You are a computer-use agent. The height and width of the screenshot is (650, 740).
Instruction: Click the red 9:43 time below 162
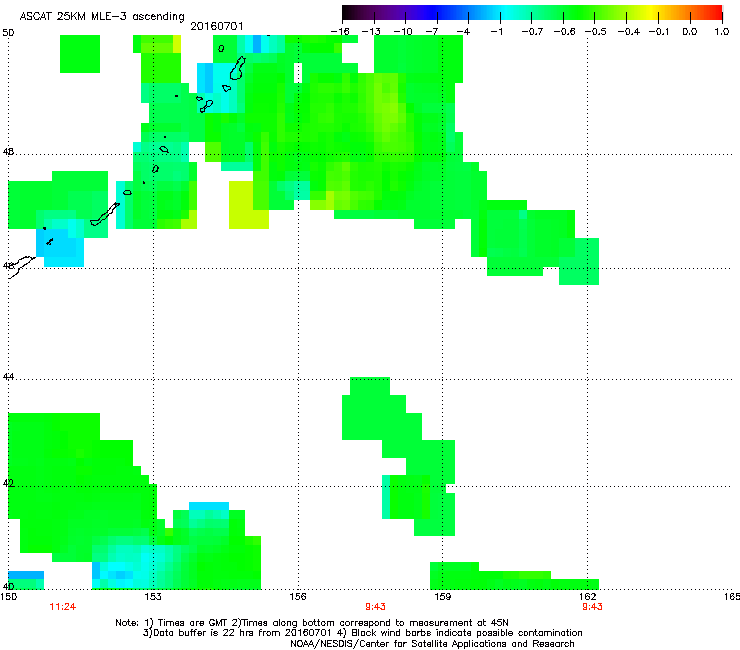592,607
